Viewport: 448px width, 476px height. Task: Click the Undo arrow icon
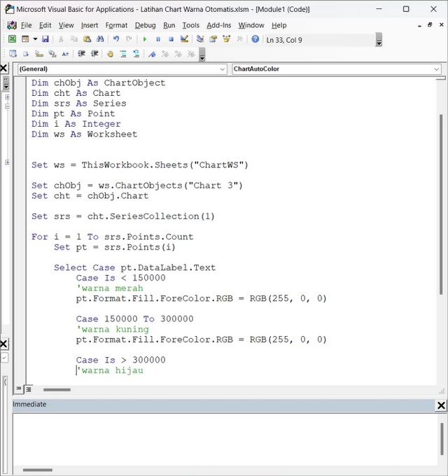tap(116, 40)
